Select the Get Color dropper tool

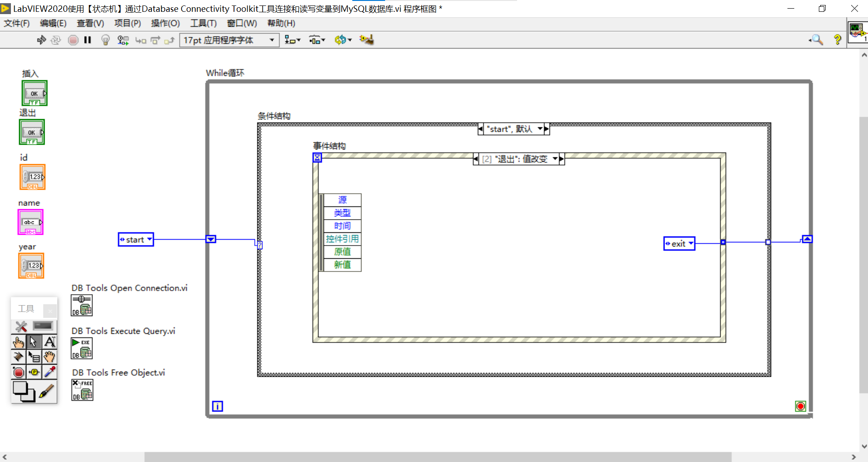click(50, 372)
